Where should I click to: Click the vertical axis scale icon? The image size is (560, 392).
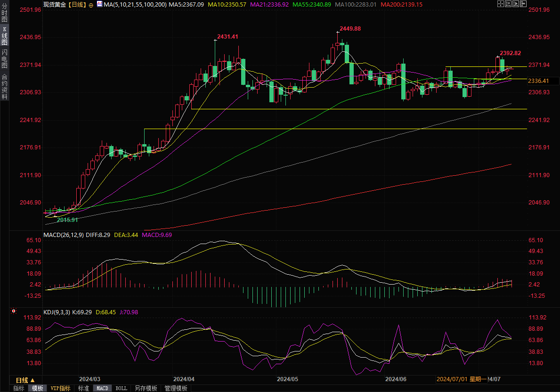point(507,4)
